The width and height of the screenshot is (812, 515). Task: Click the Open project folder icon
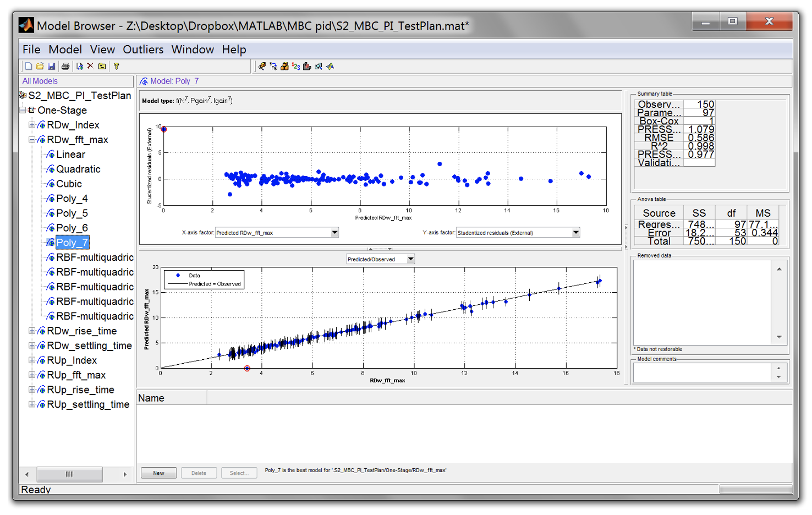(40, 66)
